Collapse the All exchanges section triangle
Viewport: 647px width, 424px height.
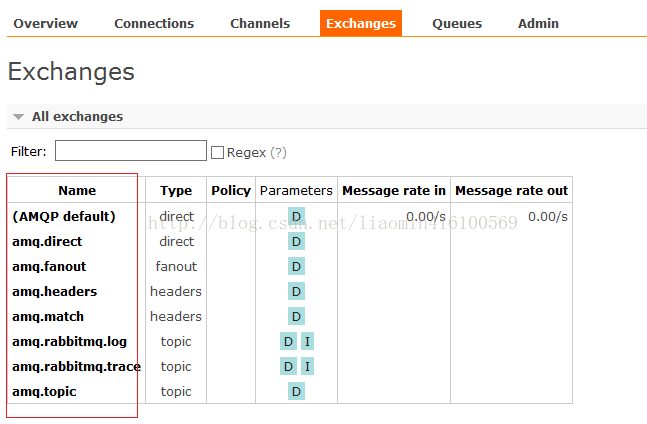click(x=18, y=117)
